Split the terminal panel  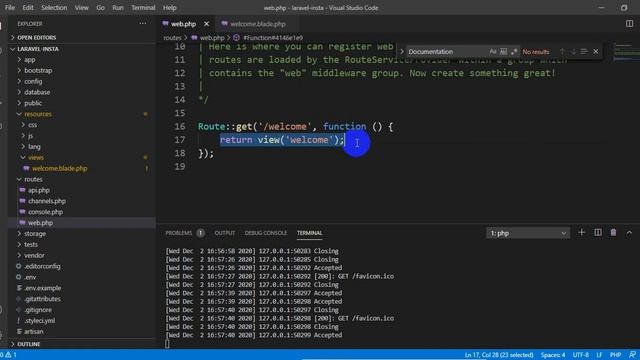[598, 233]
